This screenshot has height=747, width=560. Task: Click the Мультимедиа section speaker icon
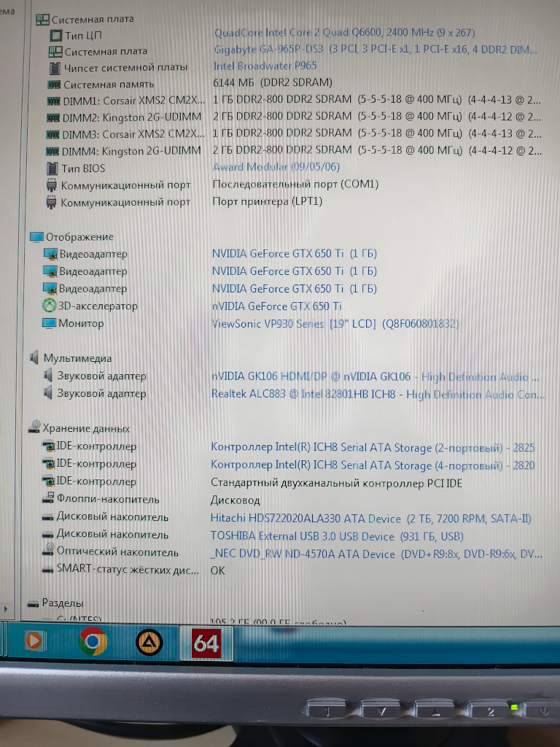34,357
